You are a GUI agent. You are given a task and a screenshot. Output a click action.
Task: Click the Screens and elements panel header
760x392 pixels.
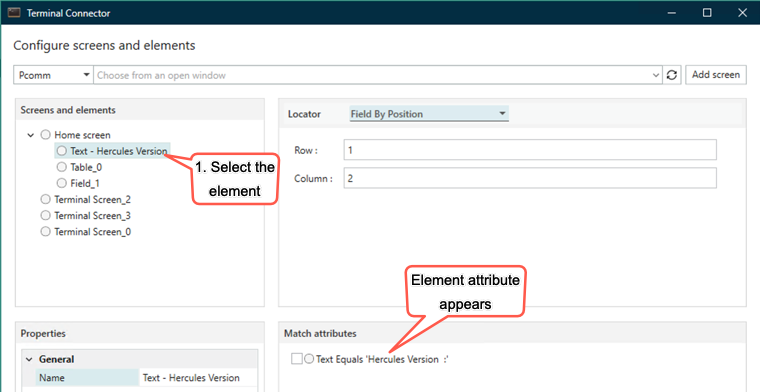click(x=140, y=110)
